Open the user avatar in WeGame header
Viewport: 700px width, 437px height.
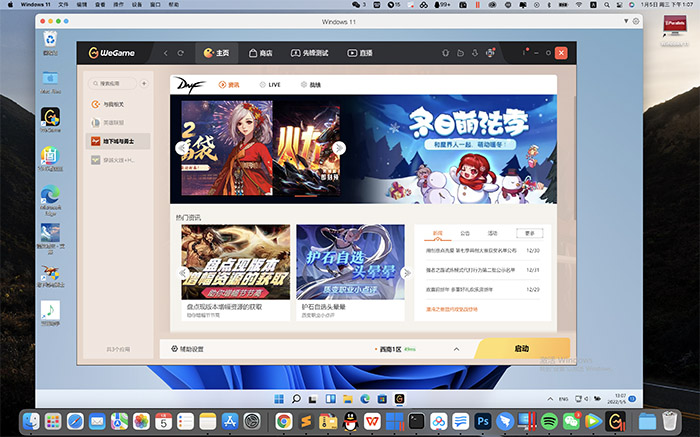490,53
